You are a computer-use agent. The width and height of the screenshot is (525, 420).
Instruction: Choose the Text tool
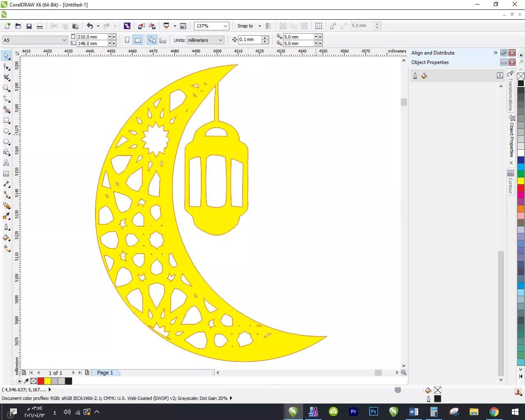(7, 163)
